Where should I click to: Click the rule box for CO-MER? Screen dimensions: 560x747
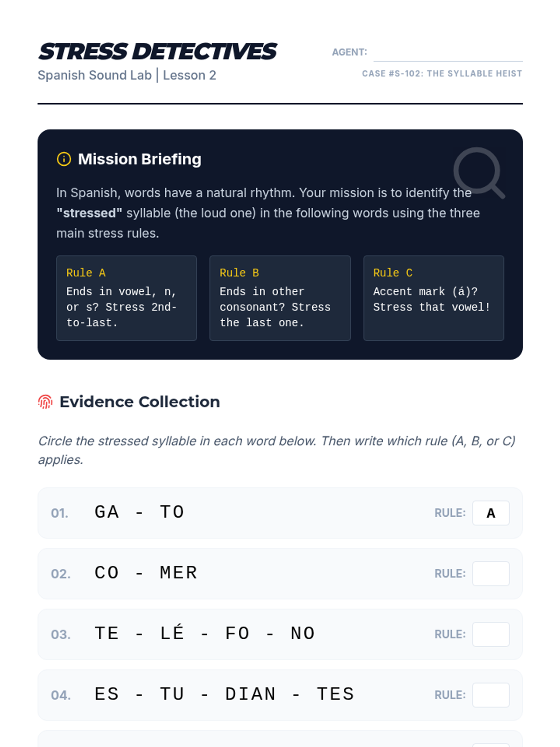(x=490, y=574)
